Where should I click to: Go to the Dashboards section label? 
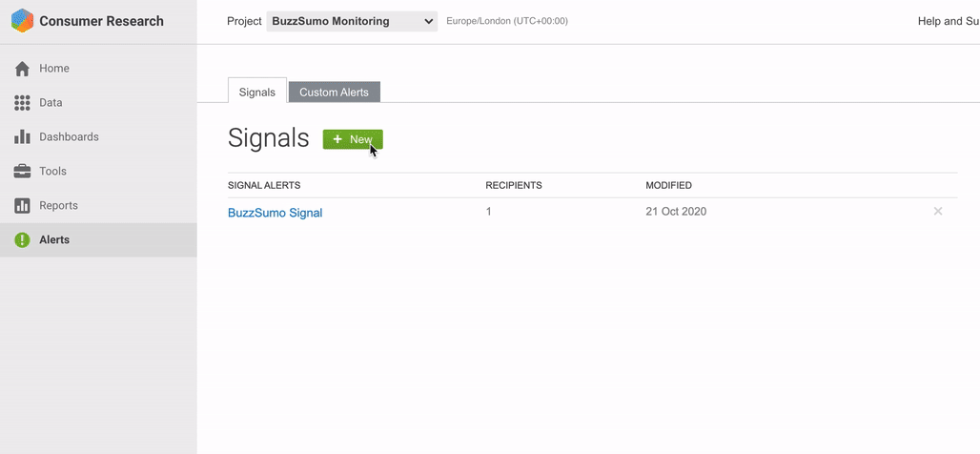[69, 137]
